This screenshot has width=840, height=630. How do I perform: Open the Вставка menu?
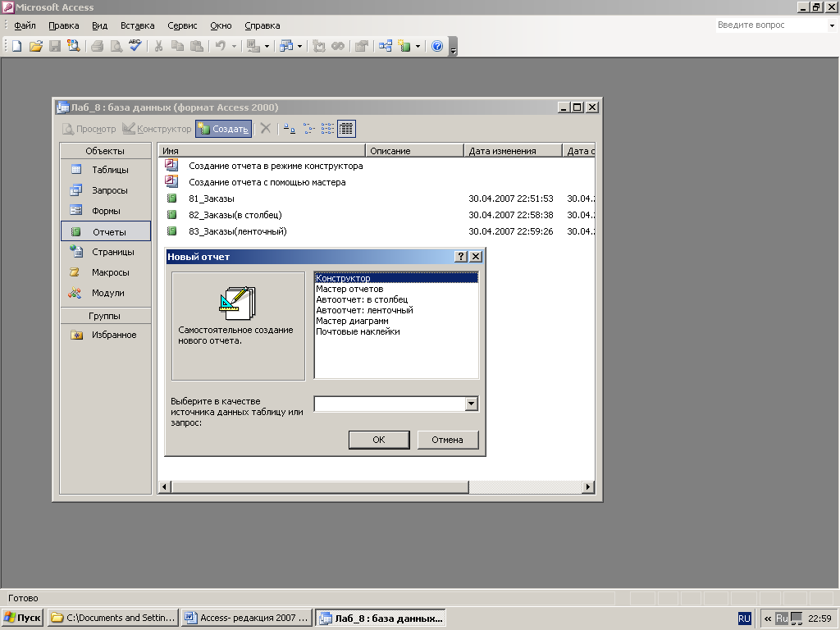coord(137,25)
